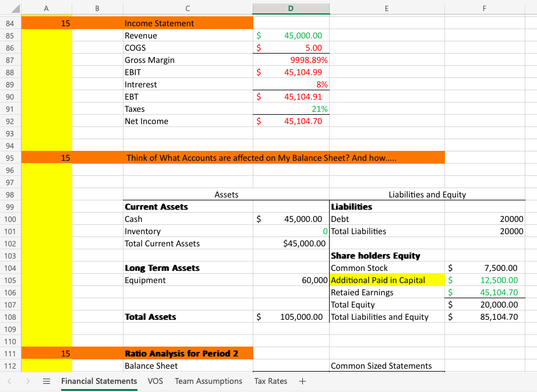Click the next sheet tab arrow
Screen dimensions: 537x392
pos(28,381)
